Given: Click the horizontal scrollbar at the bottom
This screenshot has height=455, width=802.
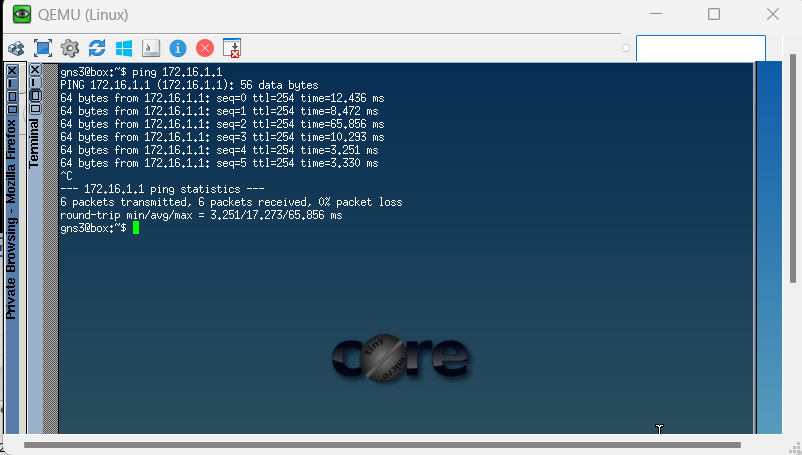Looking at the screenshot, I should pos(380,444).
